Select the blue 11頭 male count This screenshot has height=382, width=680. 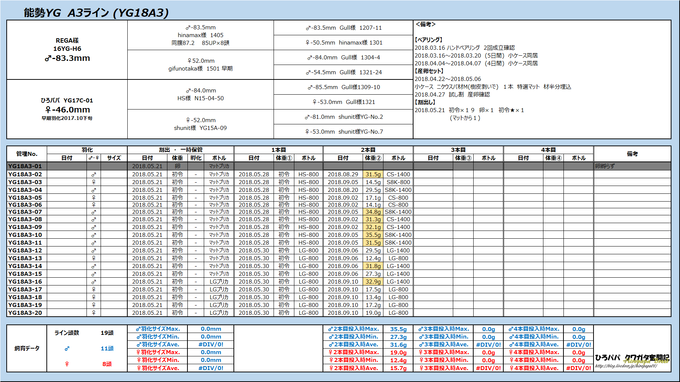(x=107, y=349)
